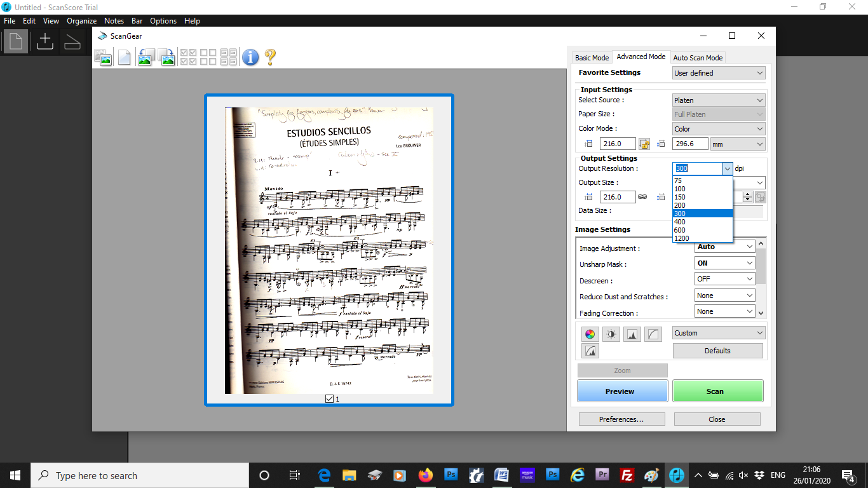Click the input height field showing 296.6
868x488 pixels.
click(x=690, y=144)
